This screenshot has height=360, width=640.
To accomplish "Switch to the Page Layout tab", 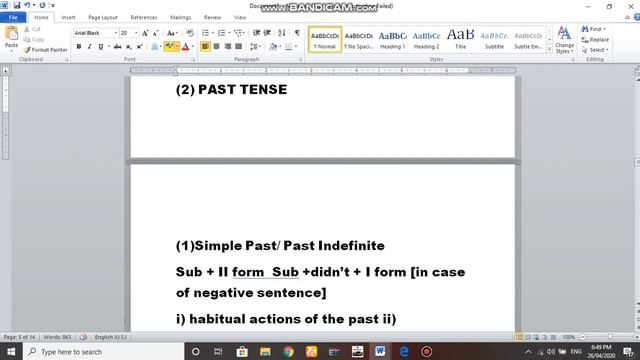I will point(103,18).
